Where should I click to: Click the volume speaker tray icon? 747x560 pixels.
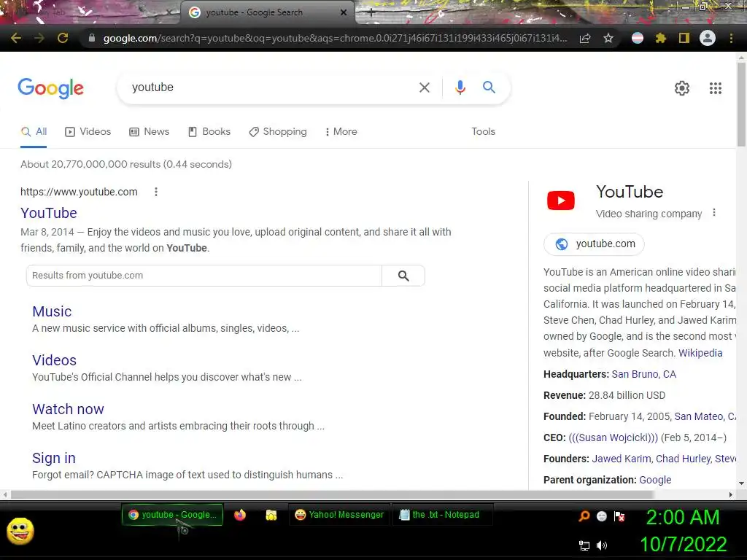coord(602,545)
